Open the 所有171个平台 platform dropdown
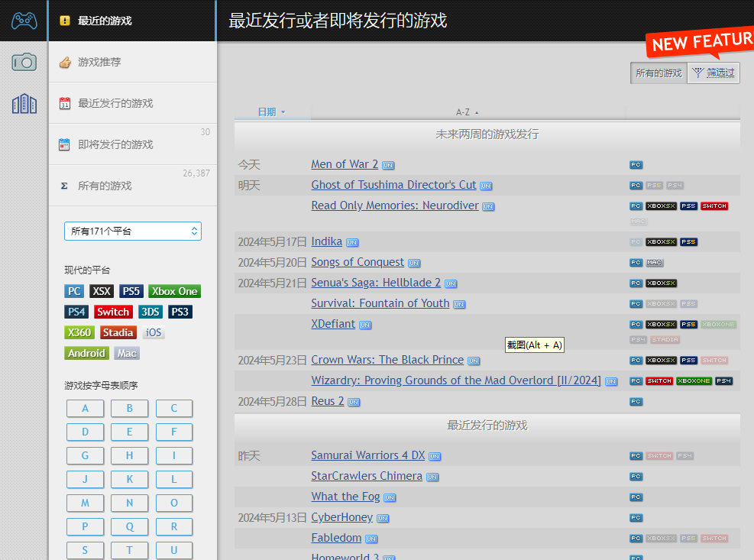Screen dimensions: 754x560 [x=133, y=231]
